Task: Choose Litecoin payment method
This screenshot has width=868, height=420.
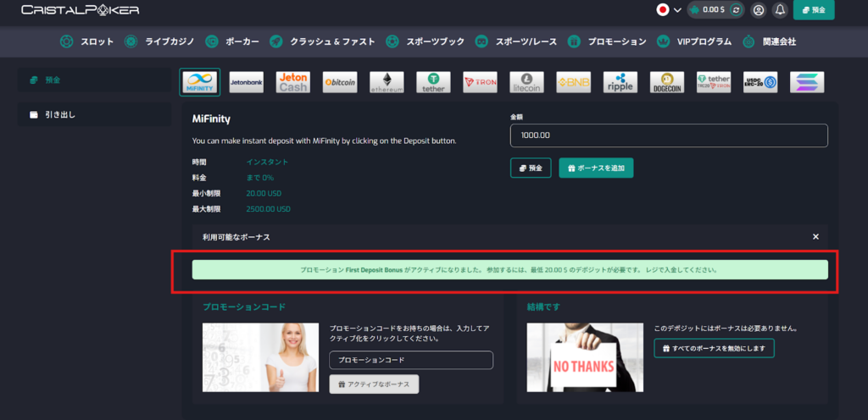Action: point(527,82)
